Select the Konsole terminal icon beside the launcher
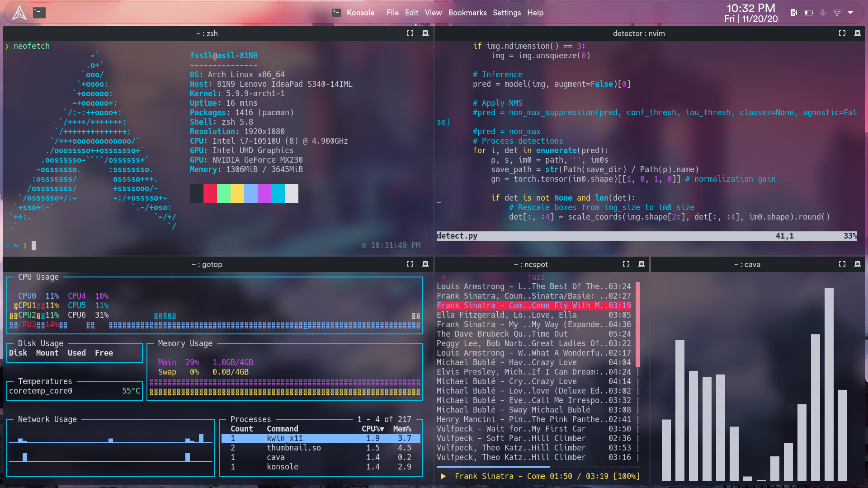868x488 pixels. [x=39, y=12]
